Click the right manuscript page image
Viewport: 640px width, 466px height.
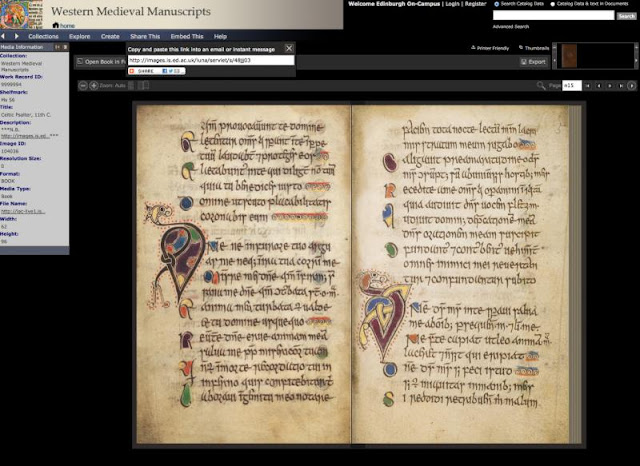(460, 274)
